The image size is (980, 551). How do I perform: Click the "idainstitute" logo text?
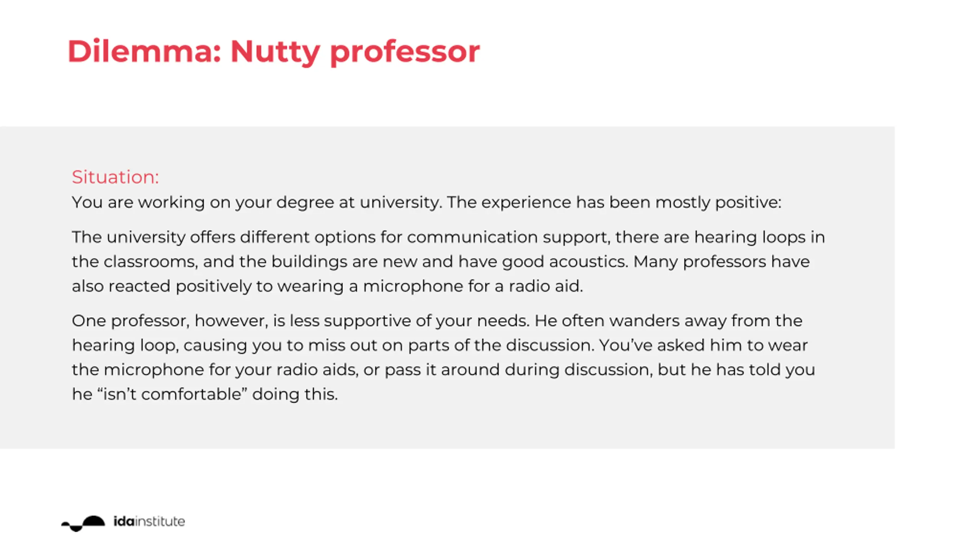click(x=149, y=522)
